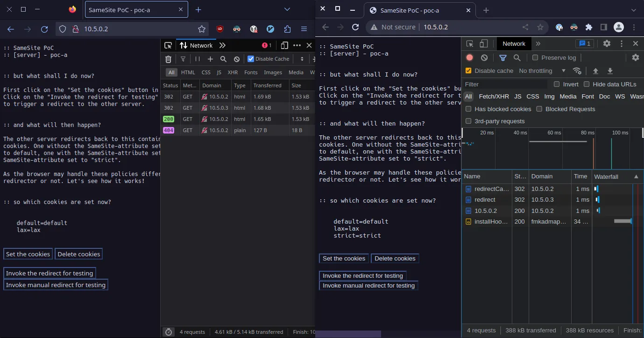The image size is (644, 338).
Task: Click the Import HAR upload arrow icon
Action: coord(595,71)
